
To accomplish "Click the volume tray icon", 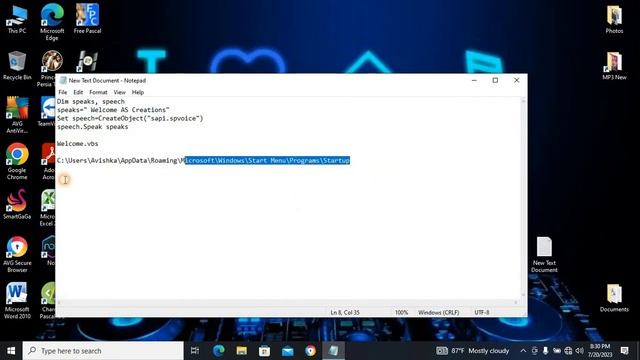I will 579,351.
